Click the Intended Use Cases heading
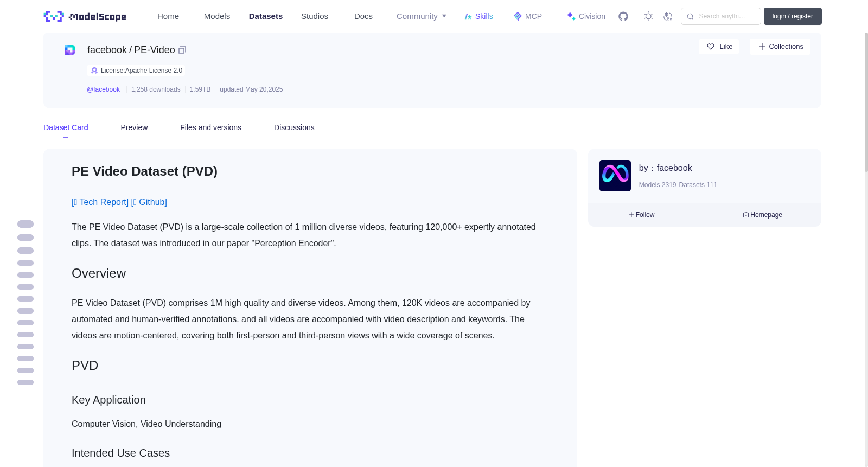This screenshot has width=868, height=467. (120, 453)
